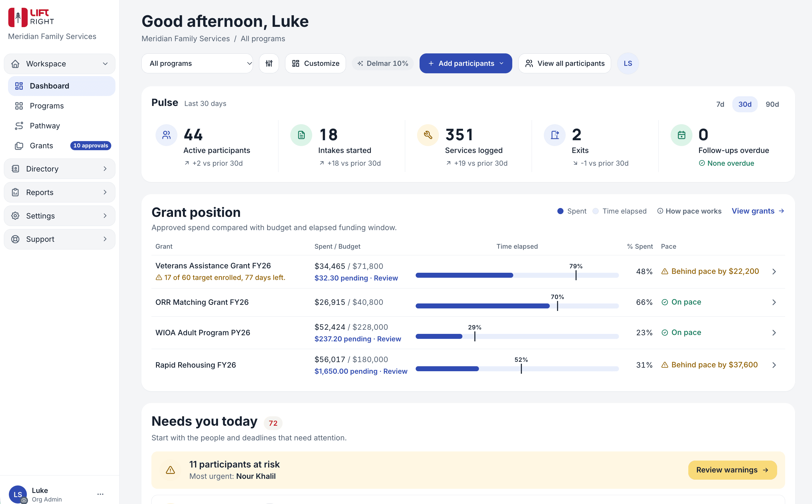Click the Review warnings button
Image resolution: width=812 pixels, height=504 pixels.
click(x=732, y=470)
